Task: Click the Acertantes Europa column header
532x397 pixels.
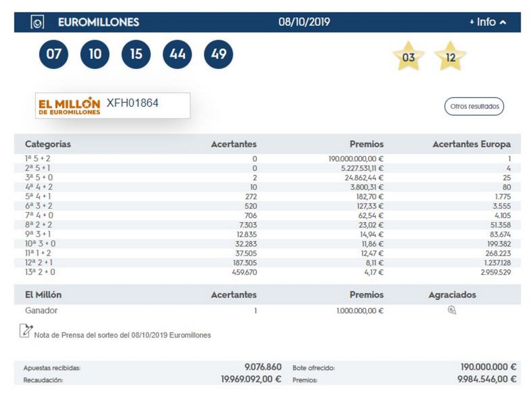Action: pos(471,144)
